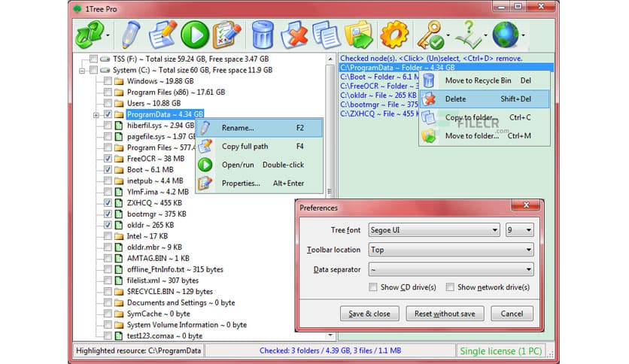This screenshot has width=629, height=364.
Task: Choose Move to Recycle Bin menu item
Action: [x=485, y=80]
